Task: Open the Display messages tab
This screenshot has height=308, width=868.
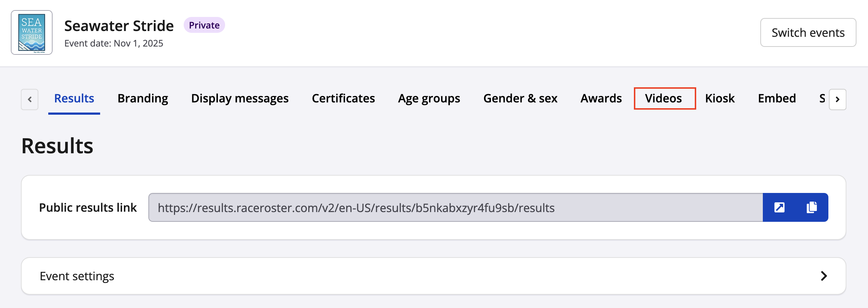Action: 240,98
